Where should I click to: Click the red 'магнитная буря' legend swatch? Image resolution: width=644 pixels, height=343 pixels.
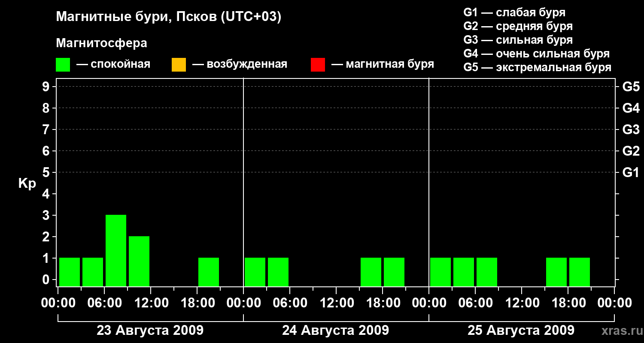318,65
